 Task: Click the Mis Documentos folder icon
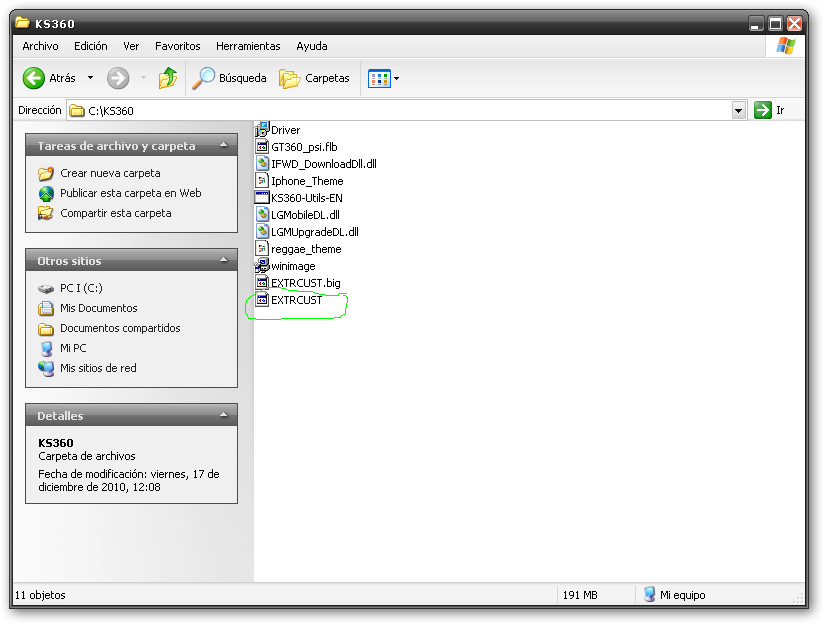click(46, 308)
